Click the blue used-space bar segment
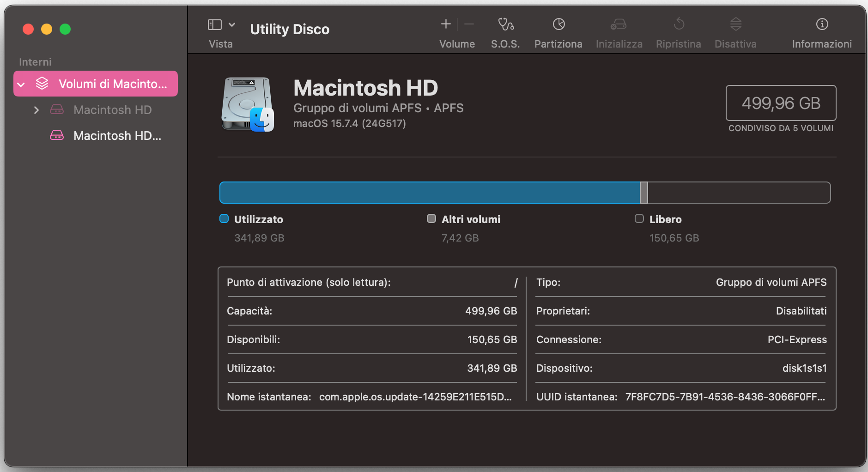Image resolution: width=868 pixels, height=472 pixels. coord(430,193)
